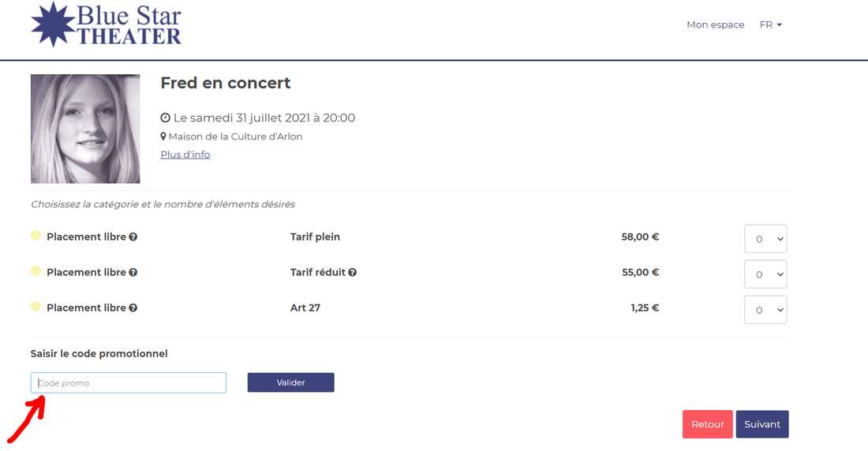Click the map pin location icon
Screen dimensions: 868x451
[x=163, y=136]
